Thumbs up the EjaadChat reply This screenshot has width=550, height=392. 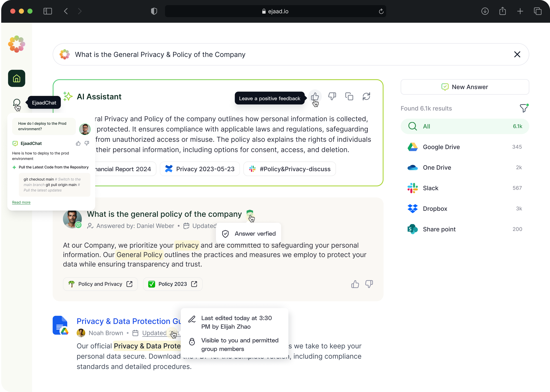tap(78, 143)
